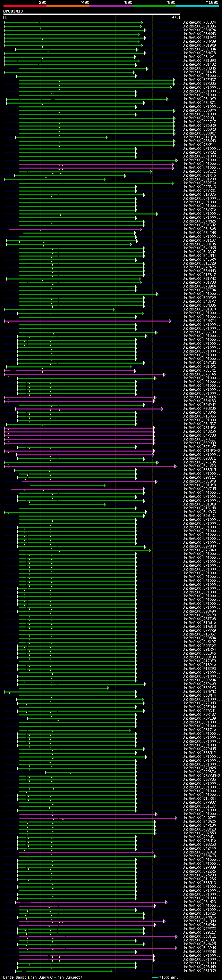Click the UniRef100_Q6XE41 row label

pos(199,145)
